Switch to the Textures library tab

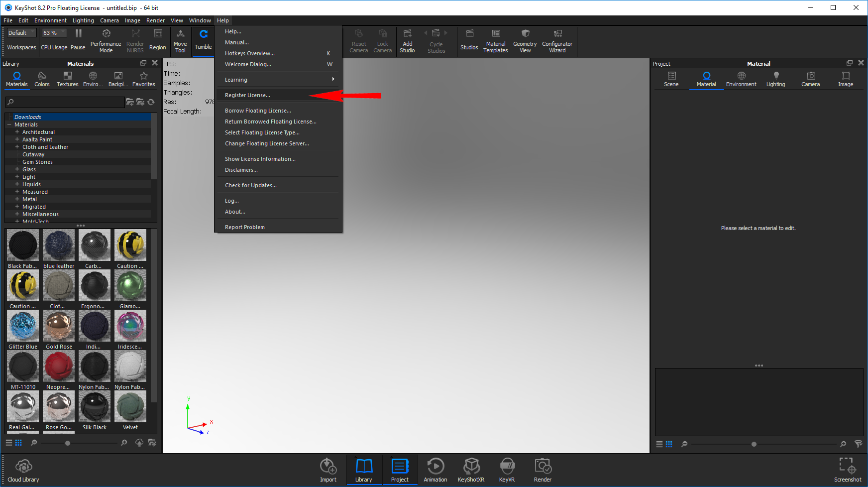[67, 79]
